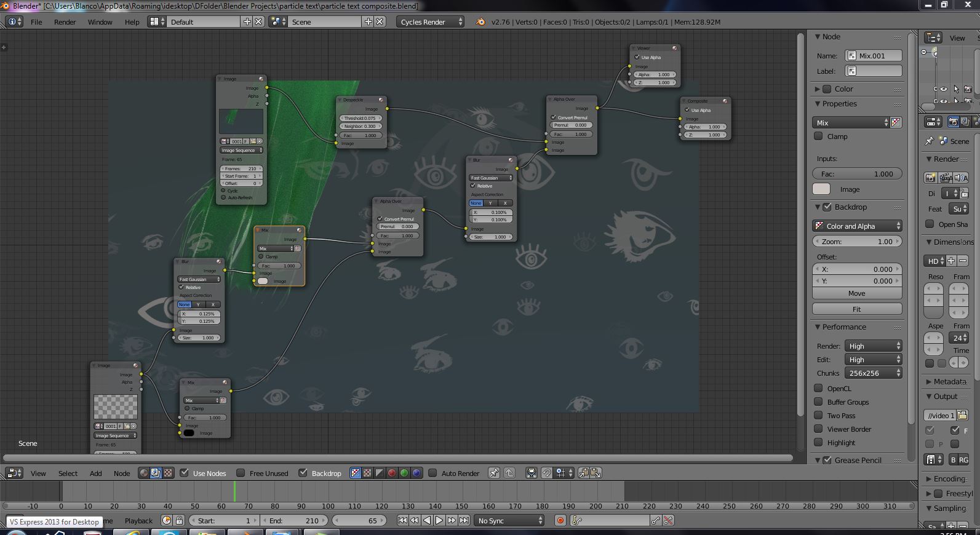Click the Blender logo in the header

click(480, 22)
